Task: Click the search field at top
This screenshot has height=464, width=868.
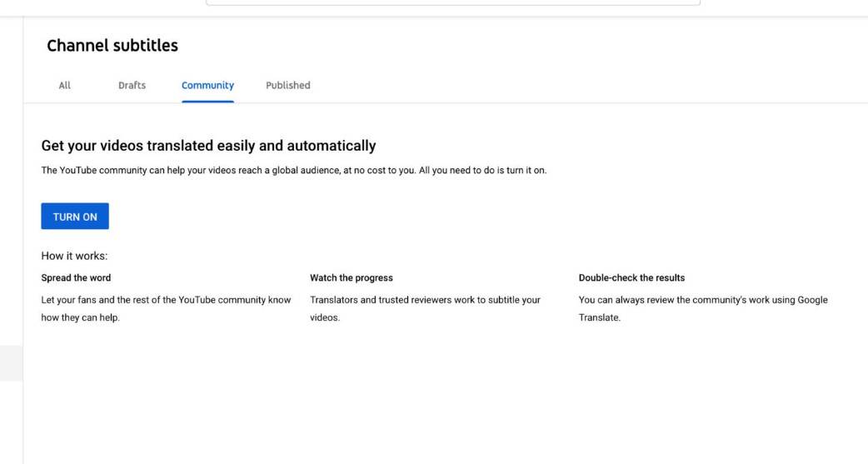Action: point(452,2)
